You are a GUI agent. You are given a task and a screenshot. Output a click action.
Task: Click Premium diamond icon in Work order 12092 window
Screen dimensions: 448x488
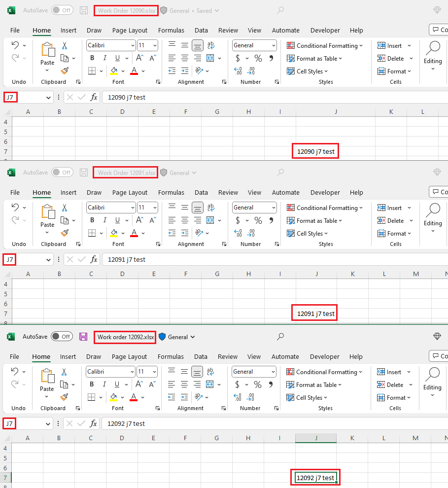click(437, 336)
